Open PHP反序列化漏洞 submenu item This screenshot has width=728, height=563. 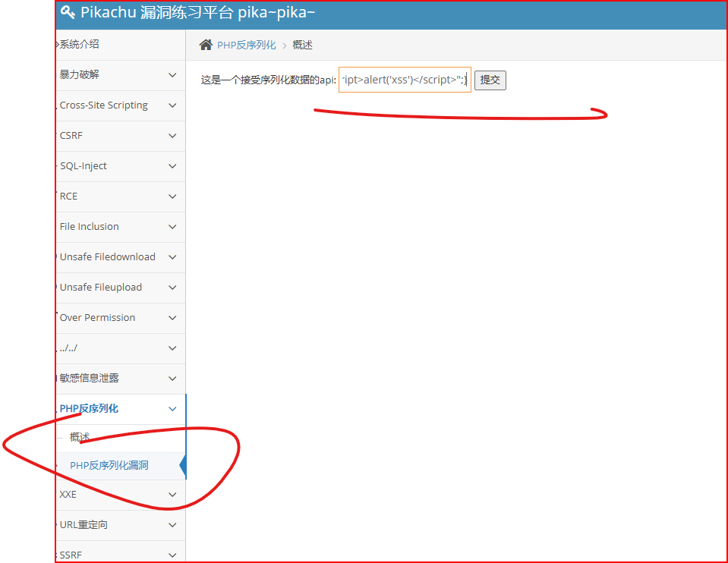[x=109, y=466]
